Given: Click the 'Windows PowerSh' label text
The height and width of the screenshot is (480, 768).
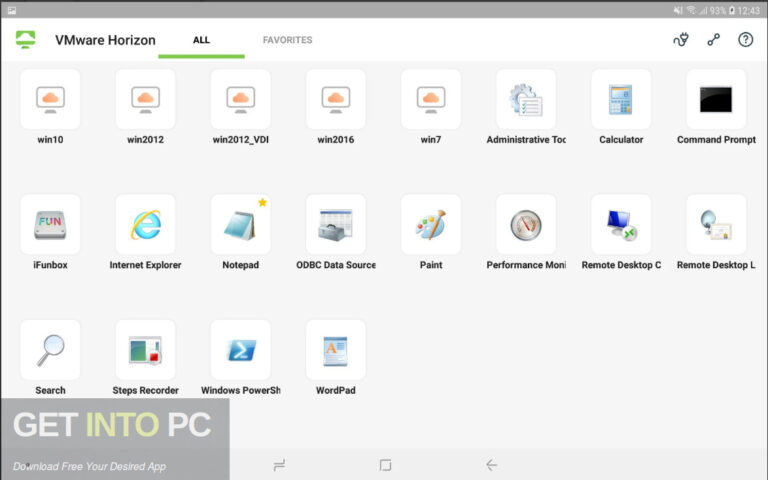Looking at the screenshot, I should 240,390.
